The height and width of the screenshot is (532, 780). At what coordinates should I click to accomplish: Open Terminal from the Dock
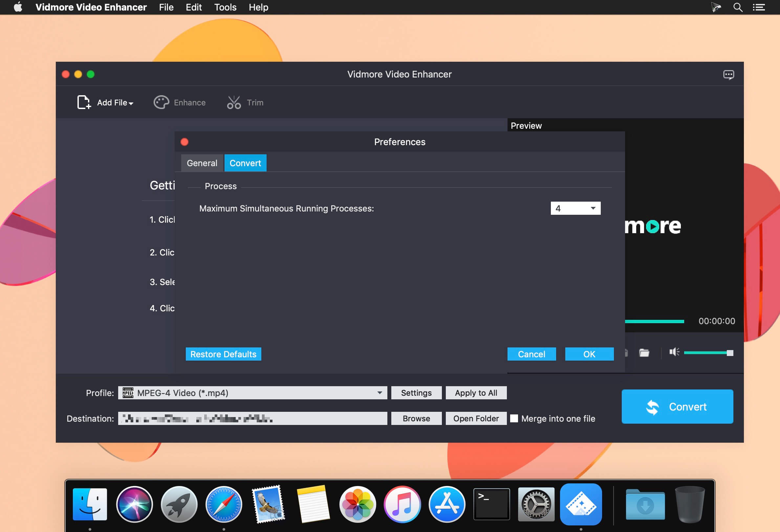491,504
